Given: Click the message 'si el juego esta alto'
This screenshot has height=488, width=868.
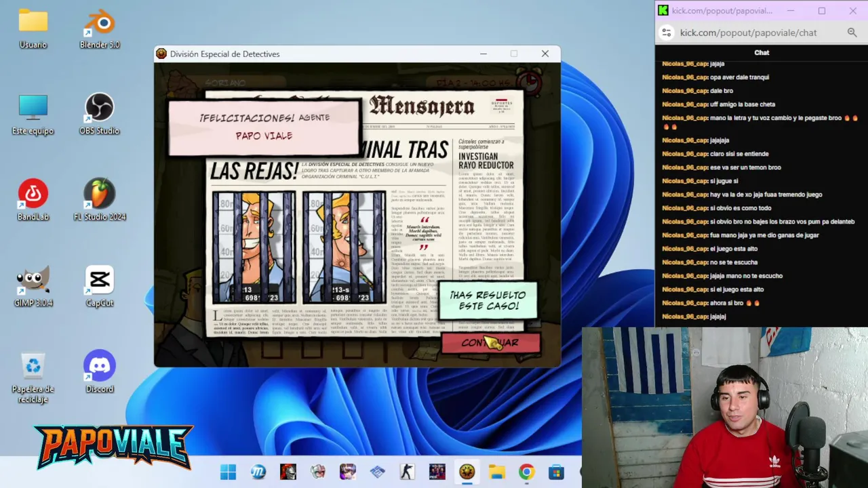Looking at the screenshot, I should point(736,289).
